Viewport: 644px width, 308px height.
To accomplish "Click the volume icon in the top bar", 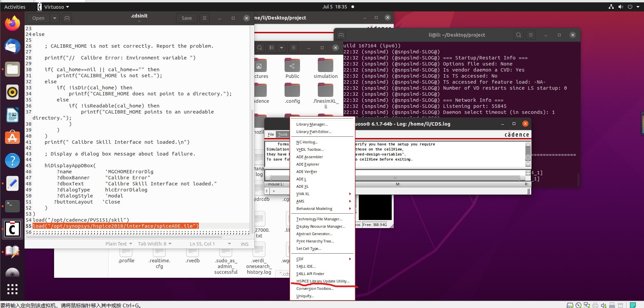I will click(x=620, y=7).
